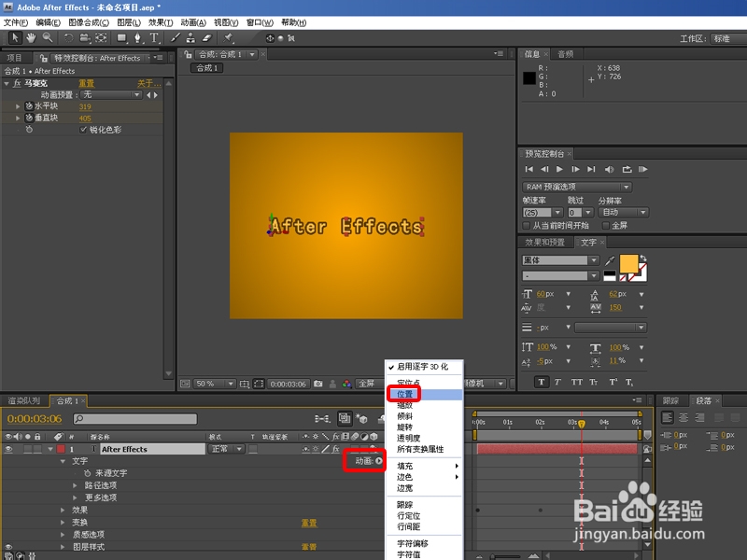Pick color with the eyedropper in Character panel

point(610,260)
